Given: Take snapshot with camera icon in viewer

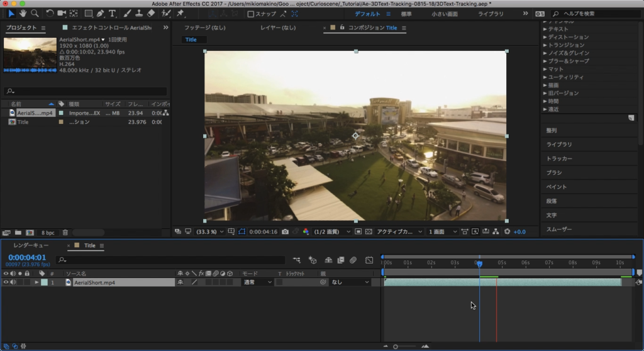Looking at the screenshot, I should pyautogui.click(x=285, y=231).
